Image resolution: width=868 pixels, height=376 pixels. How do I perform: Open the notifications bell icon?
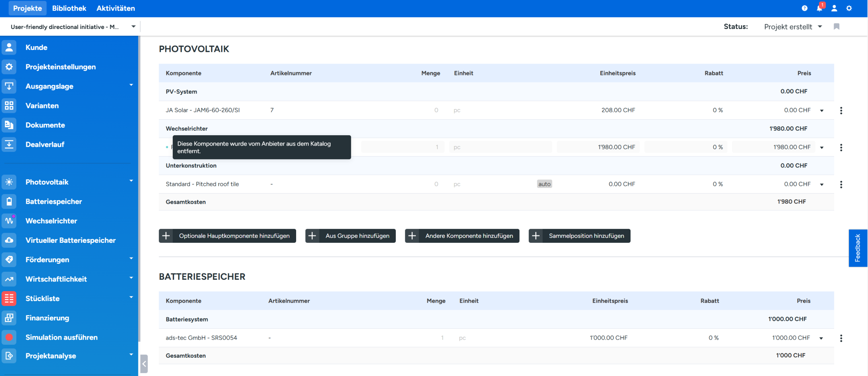click(x=819, y=8)
